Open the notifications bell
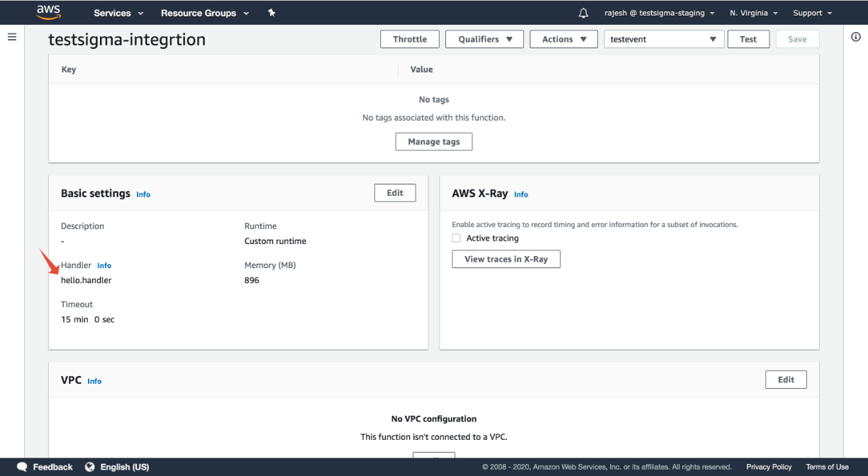 coord(584,13)
